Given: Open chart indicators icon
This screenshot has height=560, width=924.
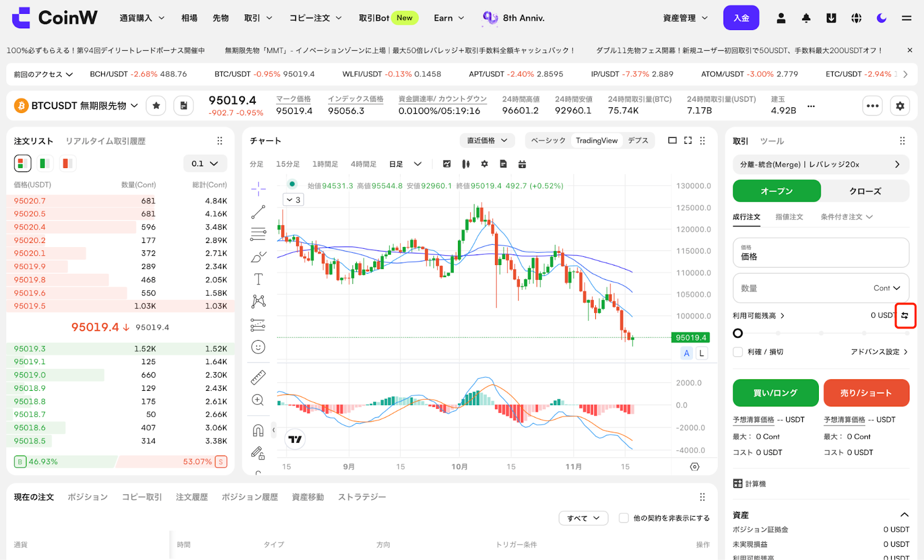Looking at the screenshot, I should [446, 164].
